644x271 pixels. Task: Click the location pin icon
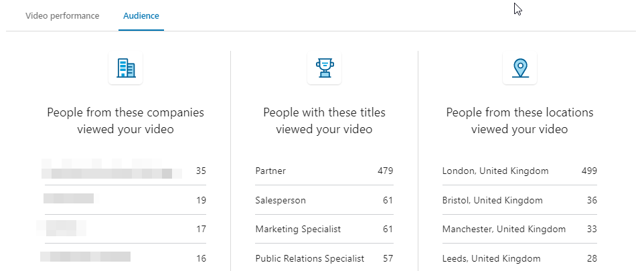point(520,68)
